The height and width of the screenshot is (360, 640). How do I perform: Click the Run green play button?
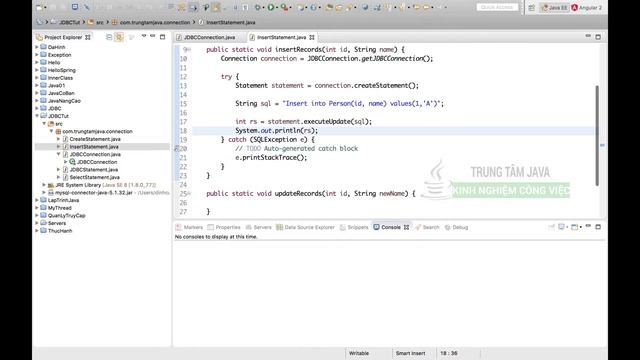[271, 7]
